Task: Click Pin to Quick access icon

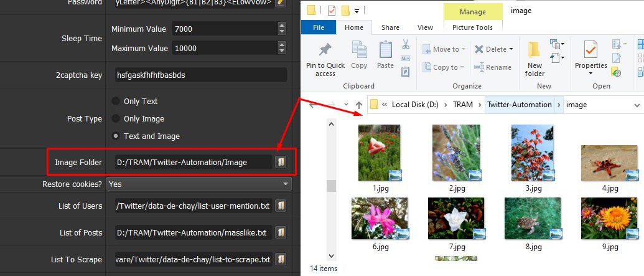Action: pos(325,50)
